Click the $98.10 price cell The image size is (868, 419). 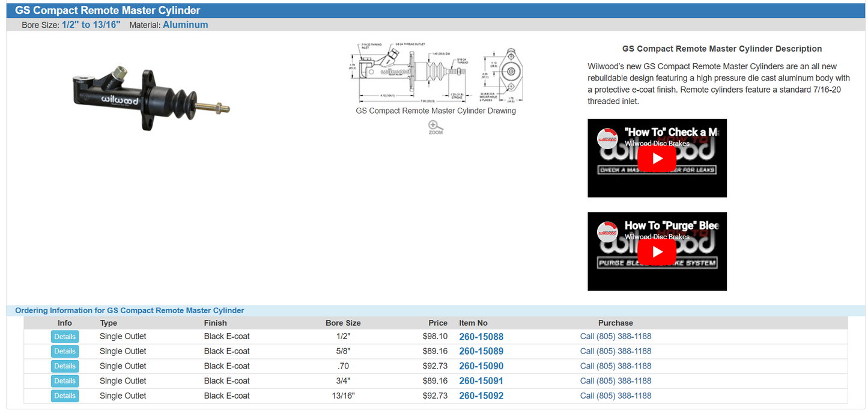pos(435,337)
